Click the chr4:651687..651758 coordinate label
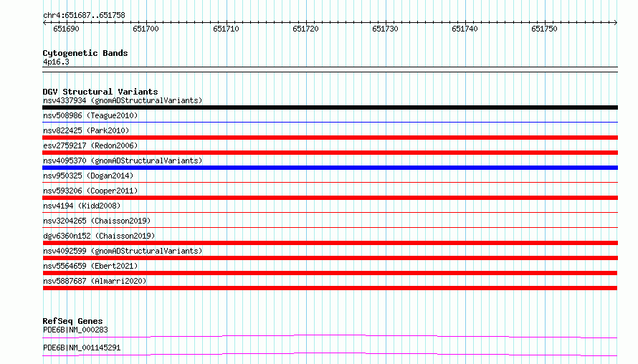This screenshot has width=638, height=364. point(84,16)
